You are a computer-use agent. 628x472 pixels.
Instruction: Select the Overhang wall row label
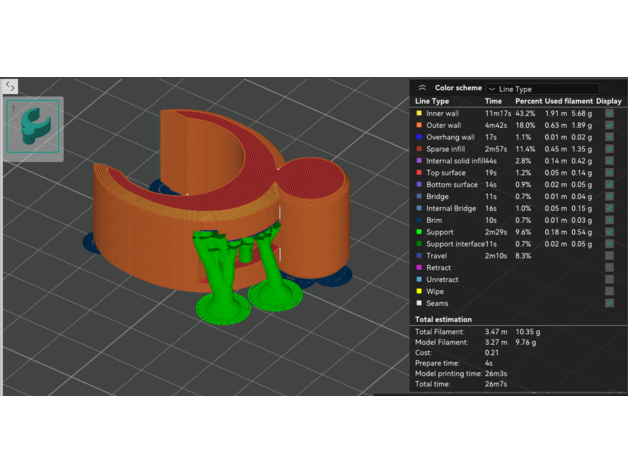point(450,137)
